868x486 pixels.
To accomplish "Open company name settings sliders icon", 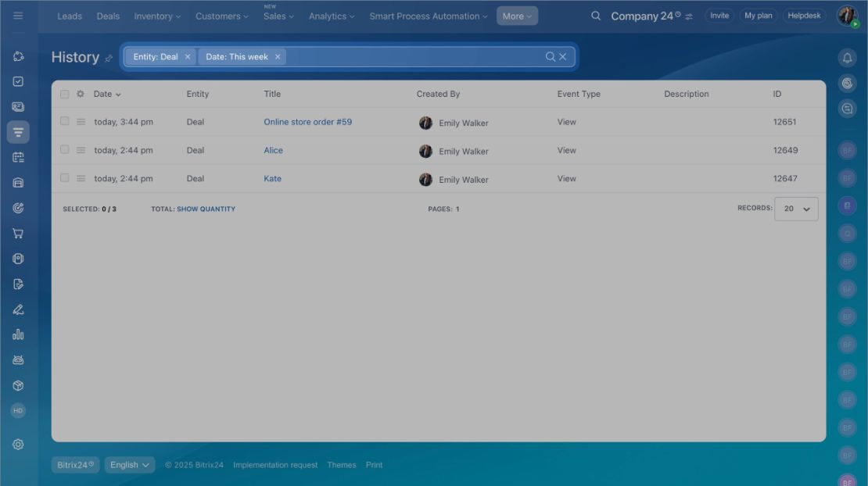I will tap(689, 16).
